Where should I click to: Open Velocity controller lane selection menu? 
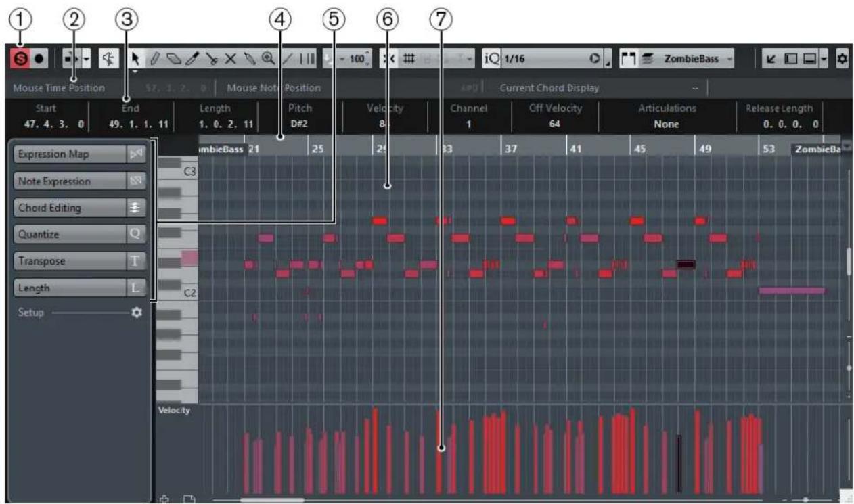(x=175, y=410)
